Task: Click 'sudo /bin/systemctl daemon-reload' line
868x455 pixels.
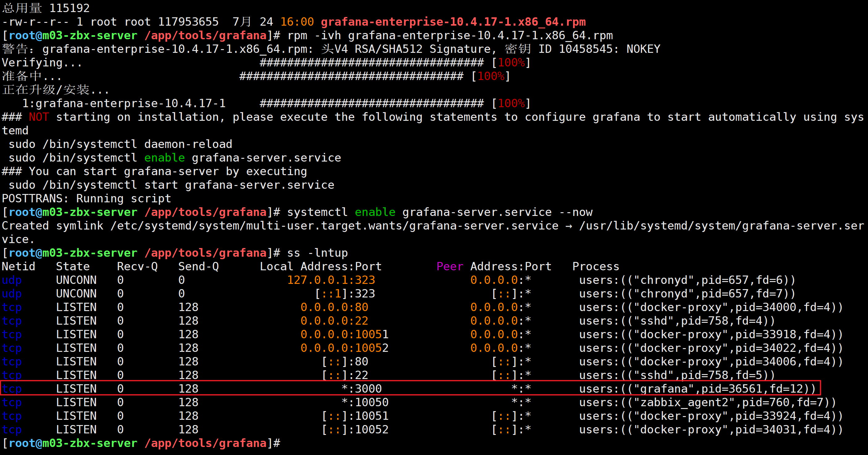Action: pos(120,144)
